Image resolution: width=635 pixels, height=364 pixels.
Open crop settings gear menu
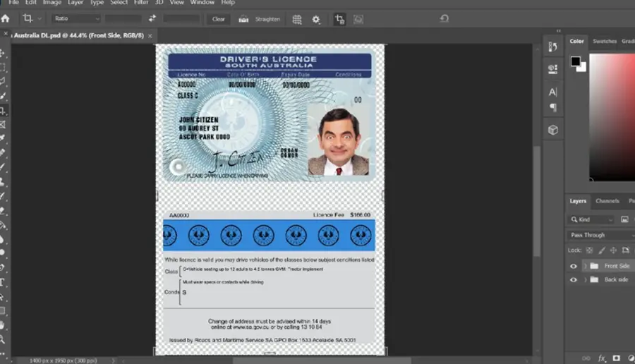click(316, 20)
